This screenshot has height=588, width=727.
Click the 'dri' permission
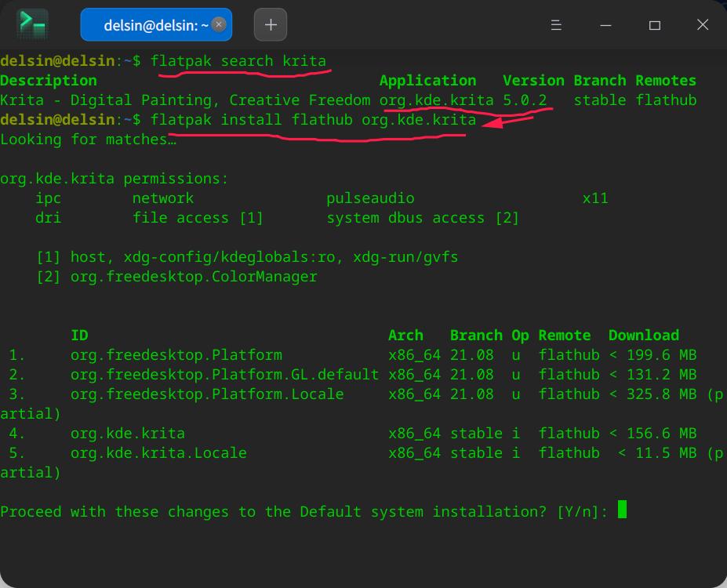(x=48, y=218)
